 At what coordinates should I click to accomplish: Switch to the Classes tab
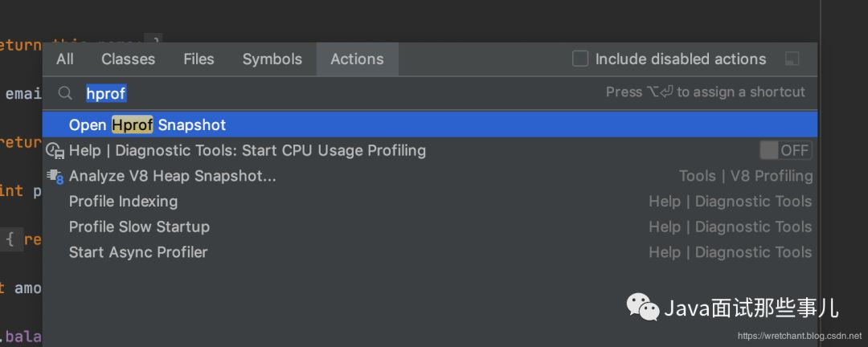[129, 59]
